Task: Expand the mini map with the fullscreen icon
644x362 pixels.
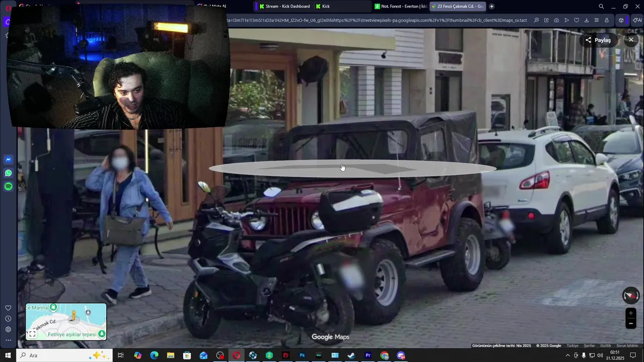Action: click(x=32, y=334)
